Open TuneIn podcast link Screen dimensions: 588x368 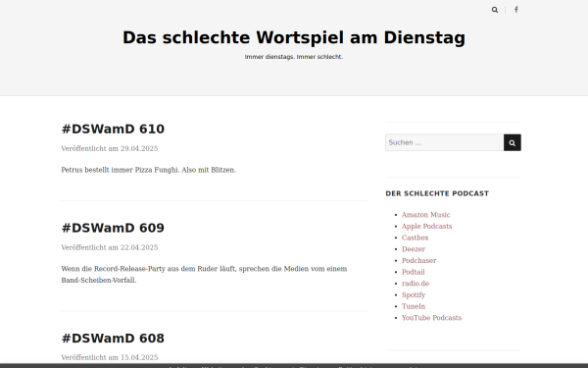(x=414, y=306)
